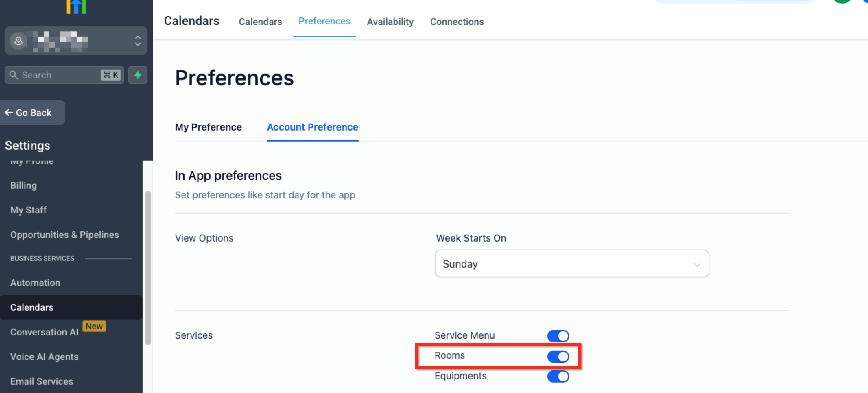Switch to the My Preference tab
Screen dimensions: 868x393
pyautogui.click(x=208, y=127)
